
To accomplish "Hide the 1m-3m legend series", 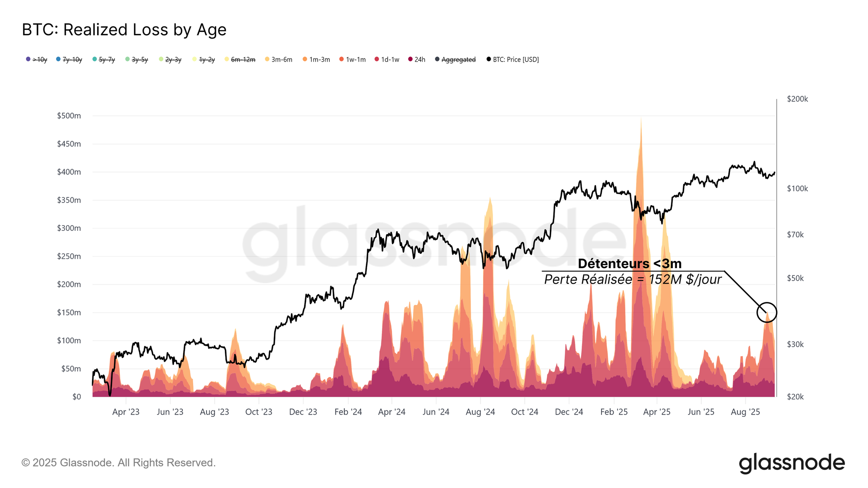I will (x=316, y=59).
